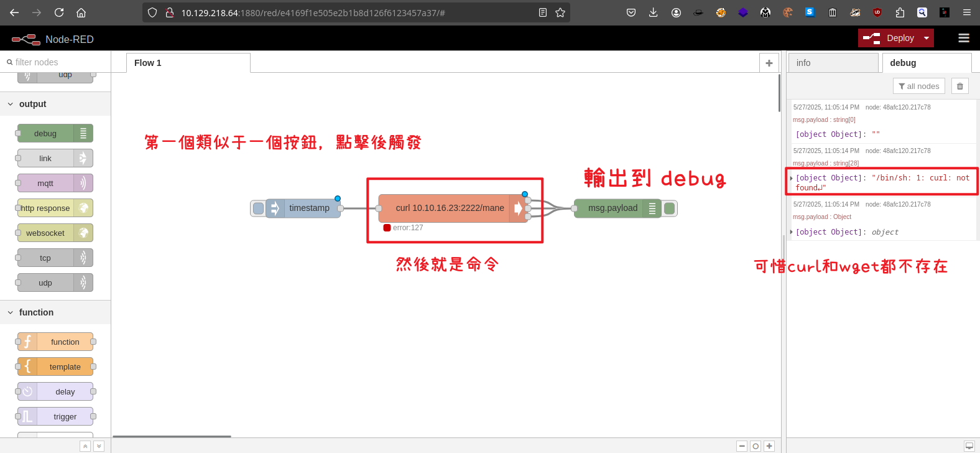Go to browser home page

(81, 12)
